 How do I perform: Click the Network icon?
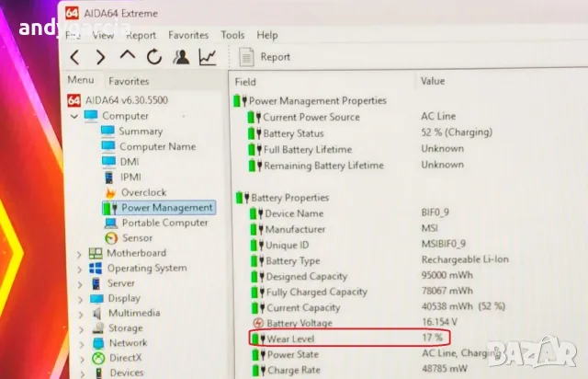click(x=98, y=343)
